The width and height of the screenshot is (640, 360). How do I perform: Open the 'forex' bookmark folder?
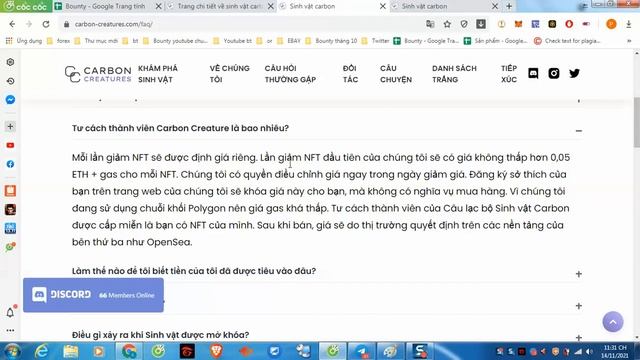[x=58, y=41]
